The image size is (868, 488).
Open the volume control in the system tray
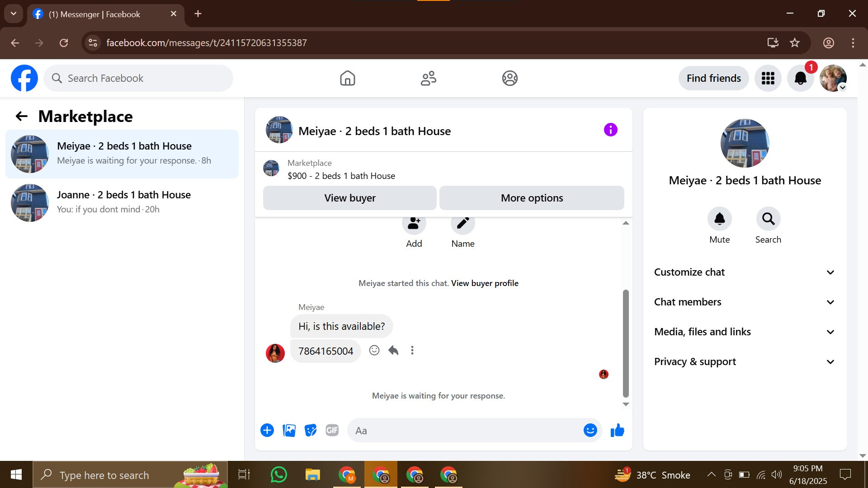[x=777, y=474]
